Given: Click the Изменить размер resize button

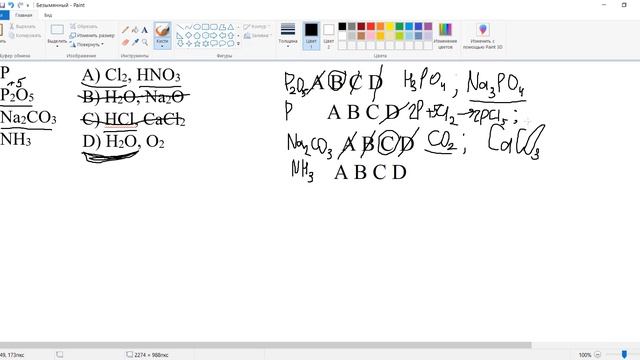Looking at the screenshot, I should tap(92, 36).
